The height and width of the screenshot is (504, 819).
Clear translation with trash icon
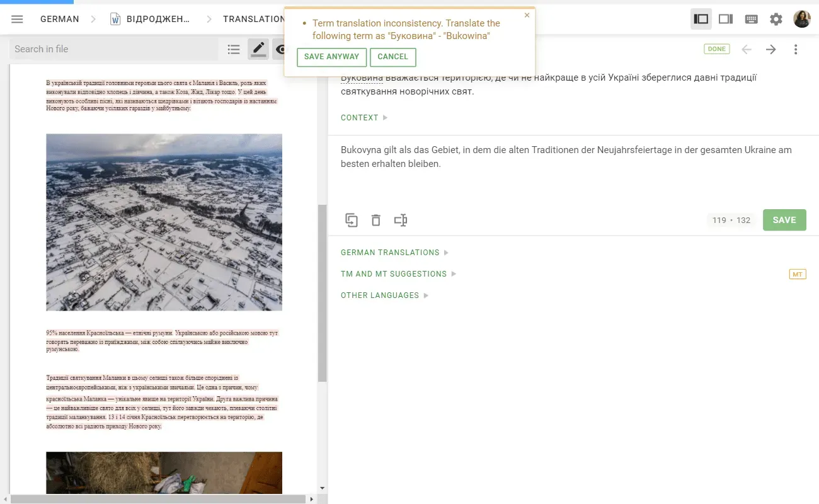tap(375, 220)
